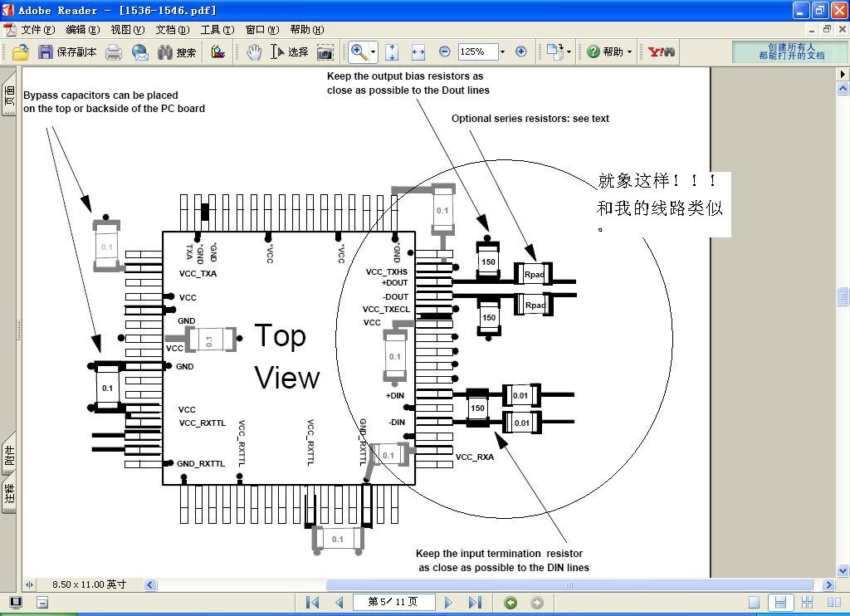Expand the Help (帮助) toolbar dropdown arrow
Image resolution: width=850 pixels, height=616 pixels.
point(629,52)
